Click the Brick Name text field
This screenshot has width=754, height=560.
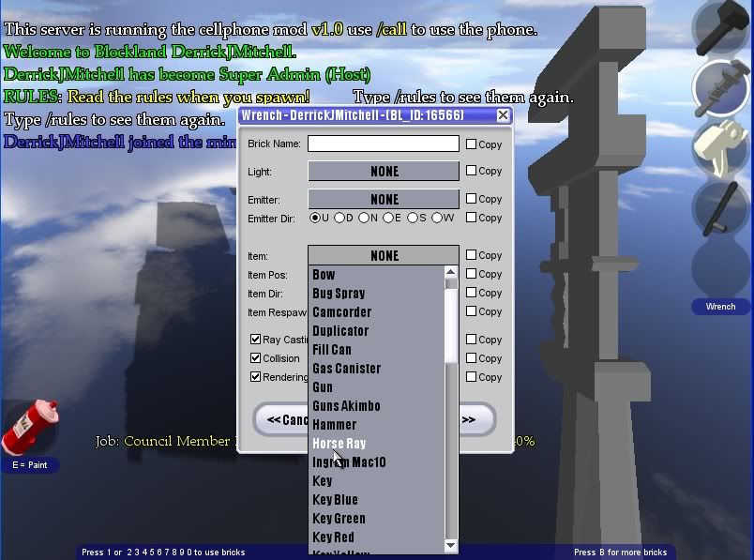click(x=384, y=144)
